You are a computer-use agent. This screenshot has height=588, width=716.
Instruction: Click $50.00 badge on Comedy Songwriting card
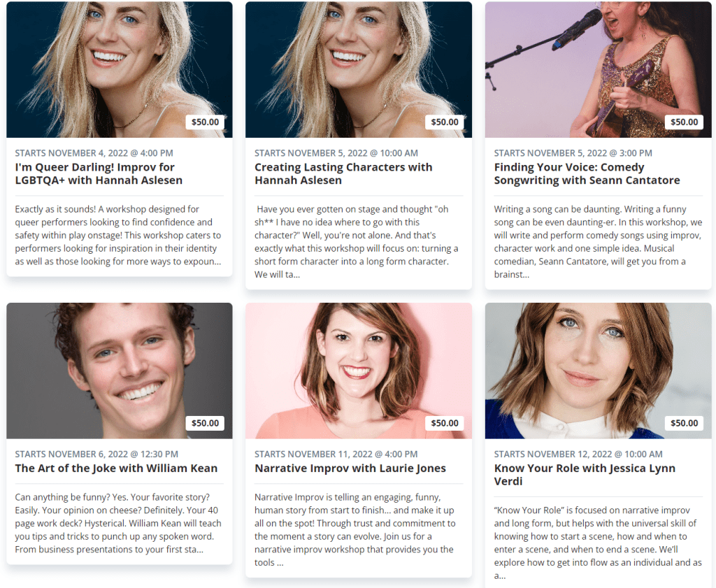coord(684,122)
